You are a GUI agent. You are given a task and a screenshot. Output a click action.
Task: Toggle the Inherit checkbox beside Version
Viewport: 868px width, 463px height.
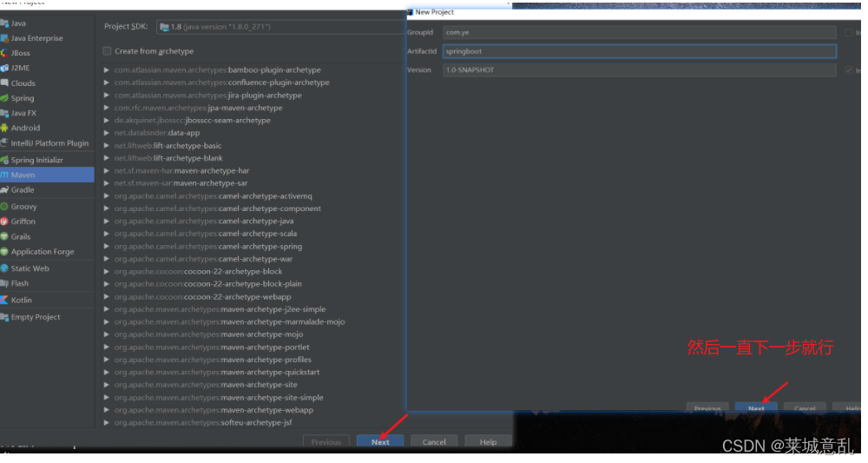(849, 70)
